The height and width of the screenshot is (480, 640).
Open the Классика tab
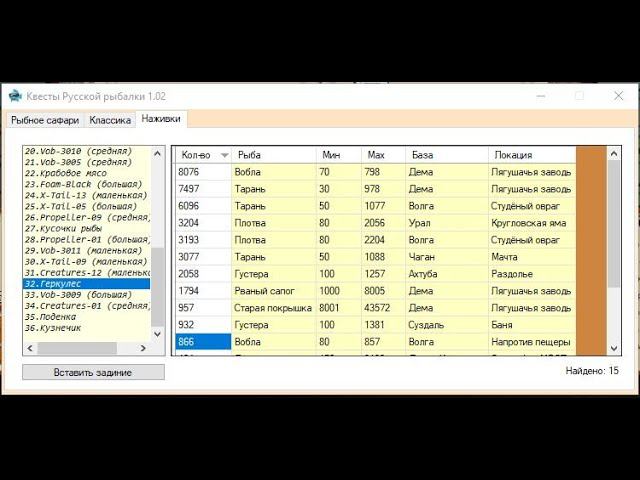tap(110, 120)
